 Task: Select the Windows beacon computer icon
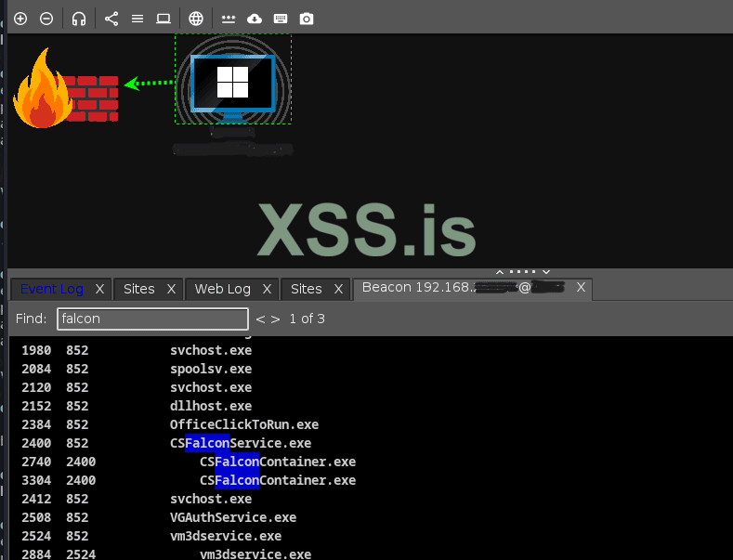233,79
